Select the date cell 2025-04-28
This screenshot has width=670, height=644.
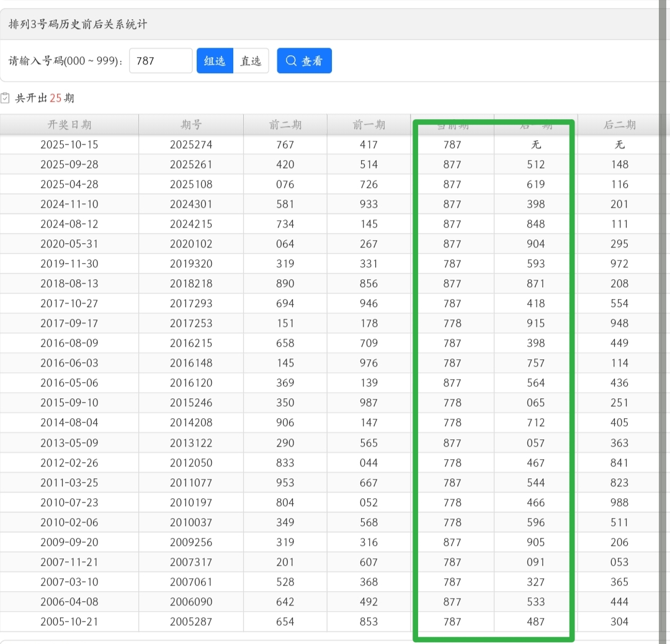pyautogui.click(x=69, y=184)
